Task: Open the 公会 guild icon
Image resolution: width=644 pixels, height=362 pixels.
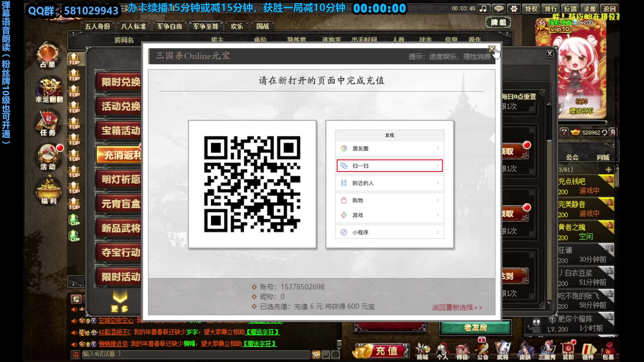Action: 483,351
